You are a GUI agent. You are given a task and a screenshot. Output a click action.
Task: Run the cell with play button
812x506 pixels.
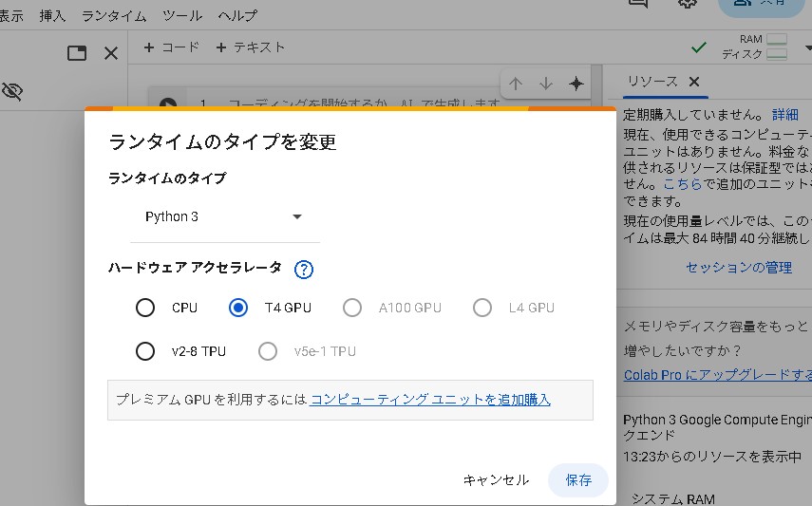(x=168, y=104)
